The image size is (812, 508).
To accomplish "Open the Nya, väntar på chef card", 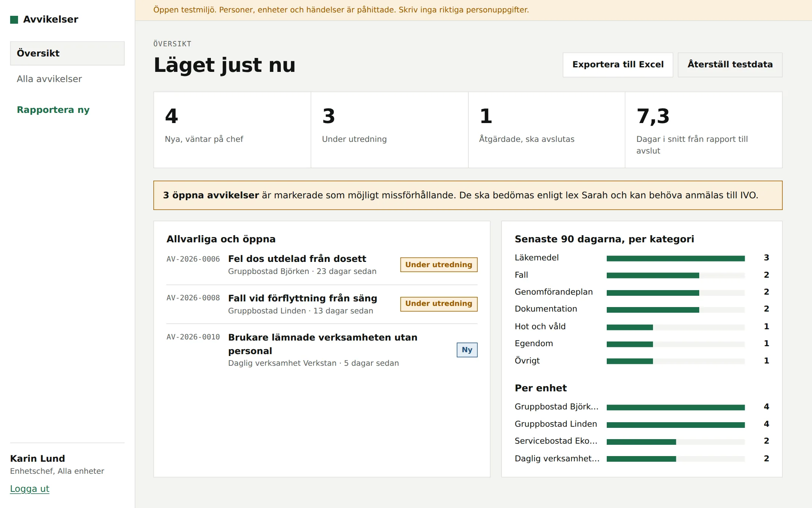I will (x=232, y=130).
